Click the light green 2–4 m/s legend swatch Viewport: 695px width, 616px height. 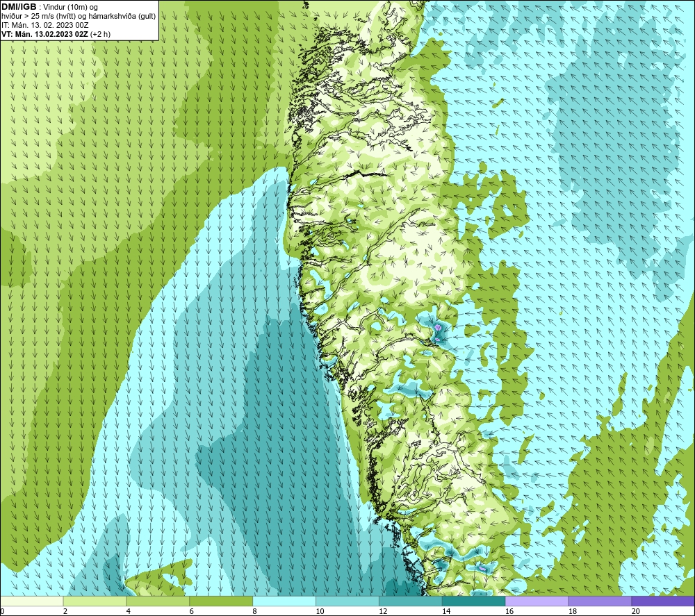[x=95, y=601]
